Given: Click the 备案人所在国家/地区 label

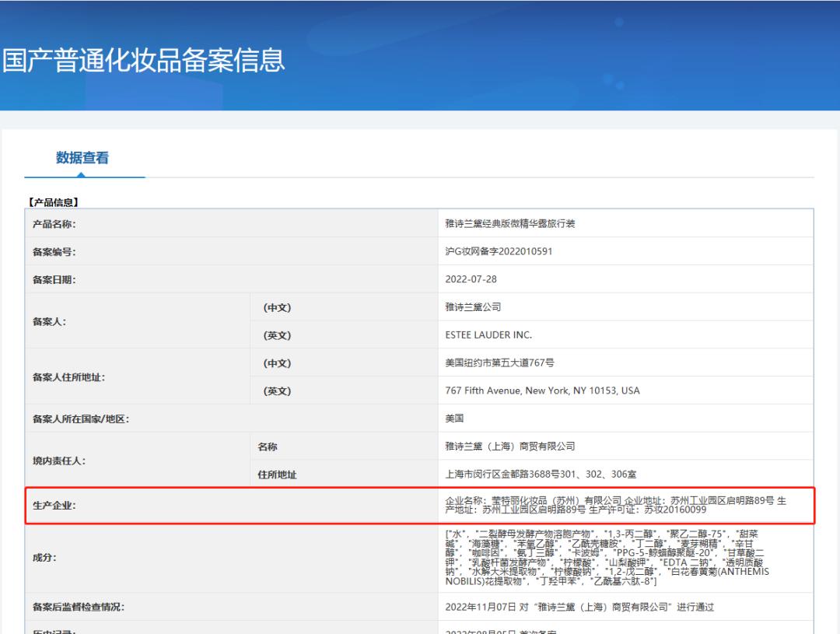Looking at the screenshot, I should 81,419.
